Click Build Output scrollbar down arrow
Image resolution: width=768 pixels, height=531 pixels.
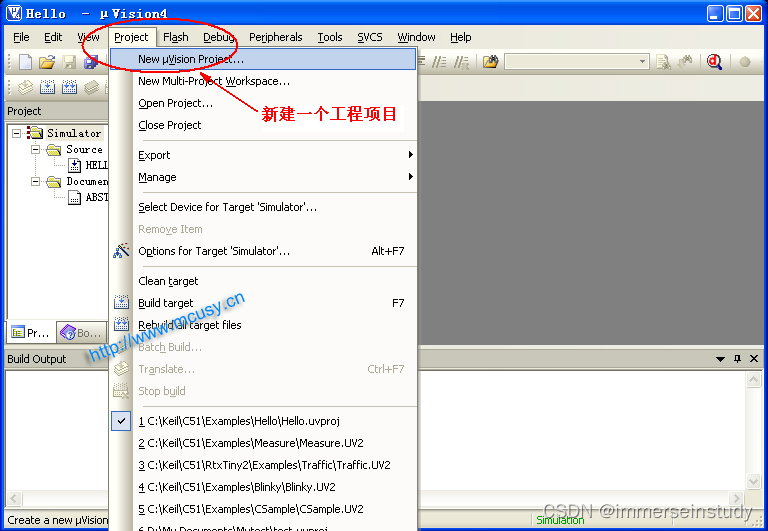(x=753, y=481)
